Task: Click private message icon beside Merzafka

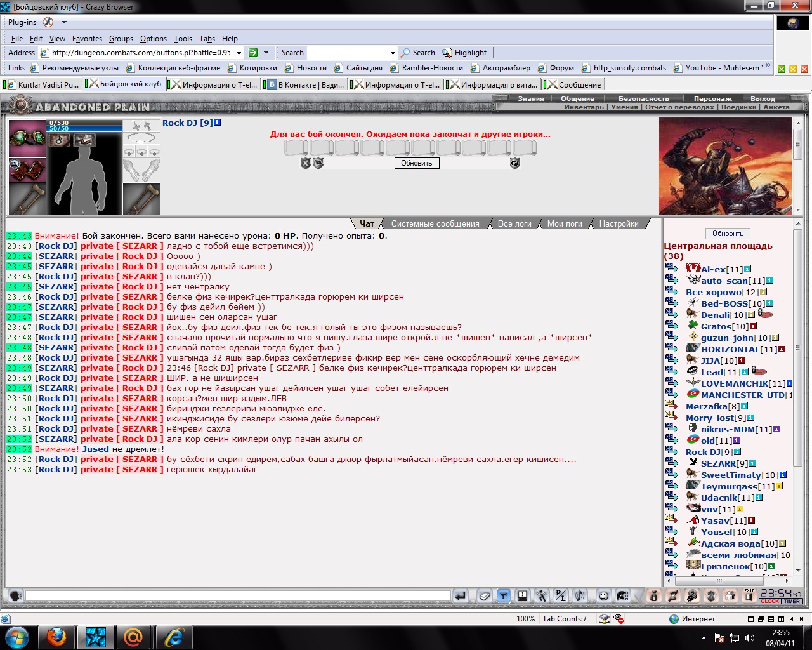Action: pyautogui.click(x=672, y=406)
